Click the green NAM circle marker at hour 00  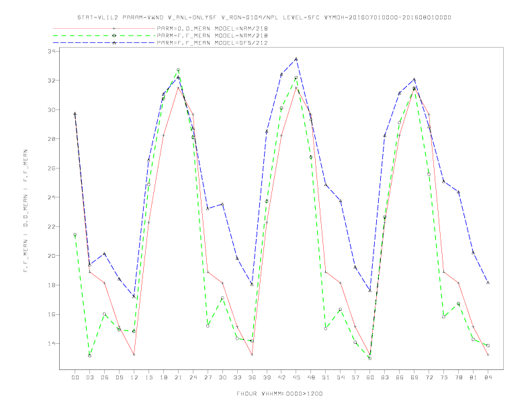[75, 234]
